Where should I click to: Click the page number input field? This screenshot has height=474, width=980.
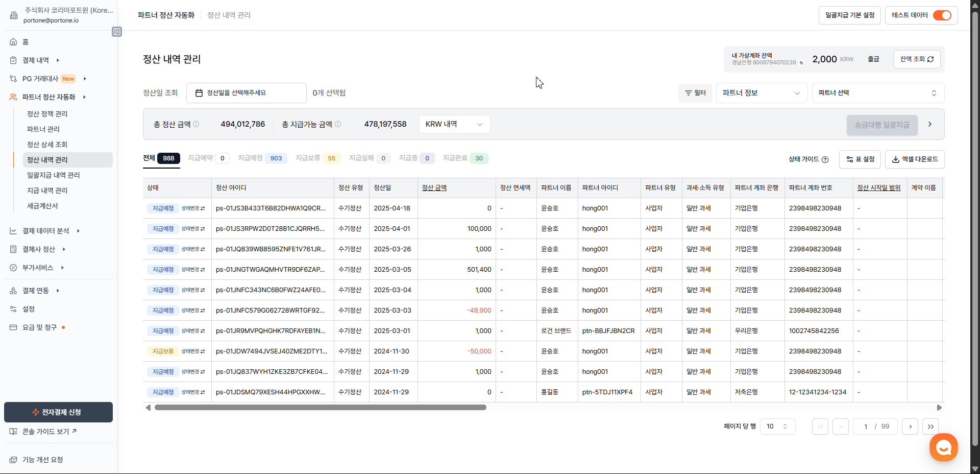[x=865, y=426]
